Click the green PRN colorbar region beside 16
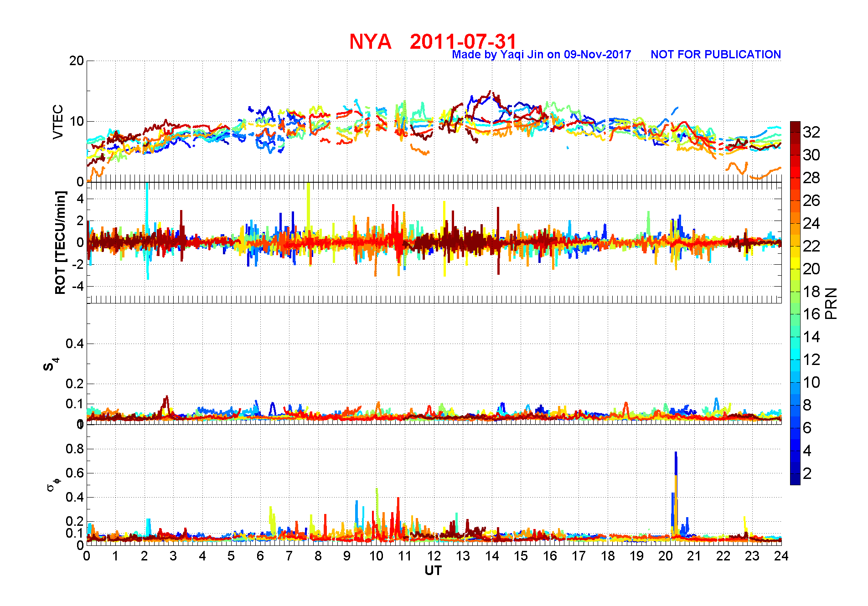 [795, 314]
